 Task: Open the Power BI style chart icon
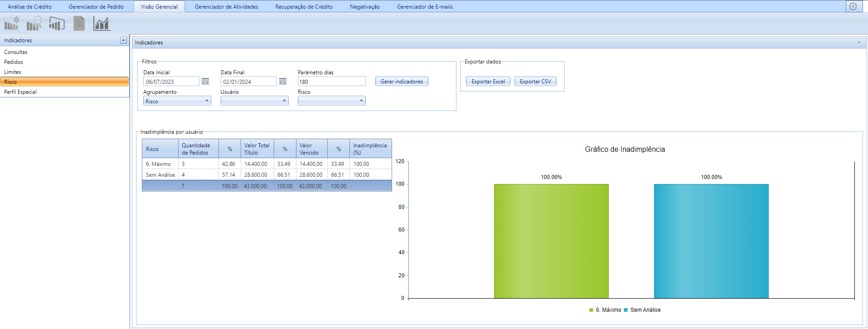click(57, 23)
